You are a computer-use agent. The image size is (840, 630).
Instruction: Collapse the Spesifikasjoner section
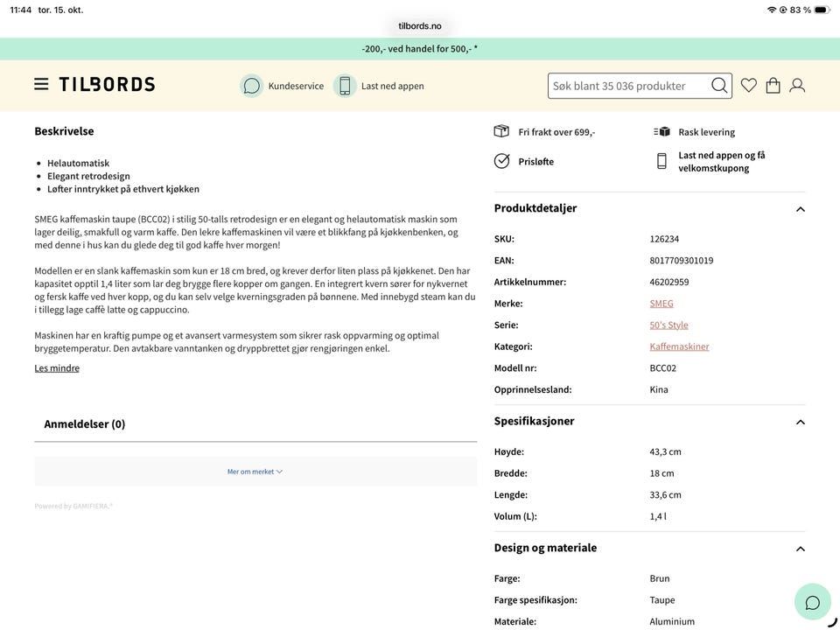click(x=801, y=422)
